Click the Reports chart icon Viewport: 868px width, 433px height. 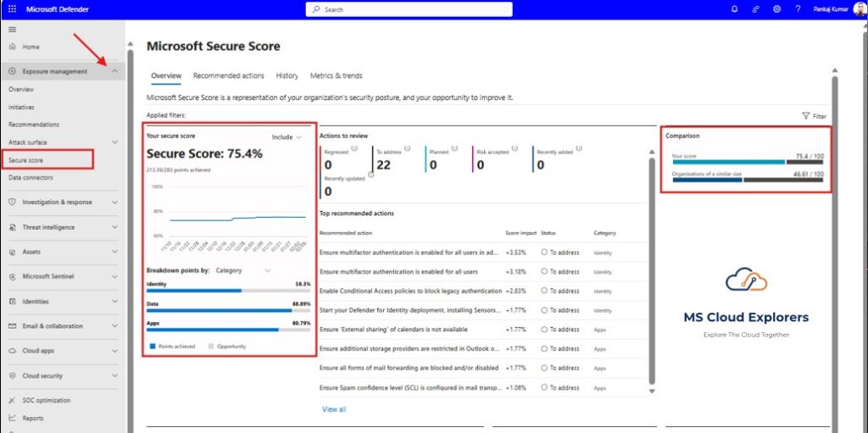pos(12,418)
